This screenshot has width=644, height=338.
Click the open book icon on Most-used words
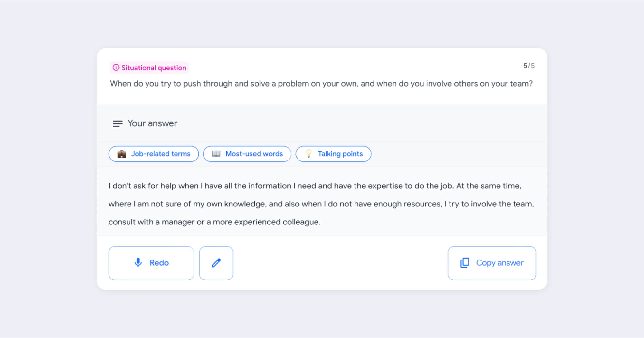[x=216, y=154]
